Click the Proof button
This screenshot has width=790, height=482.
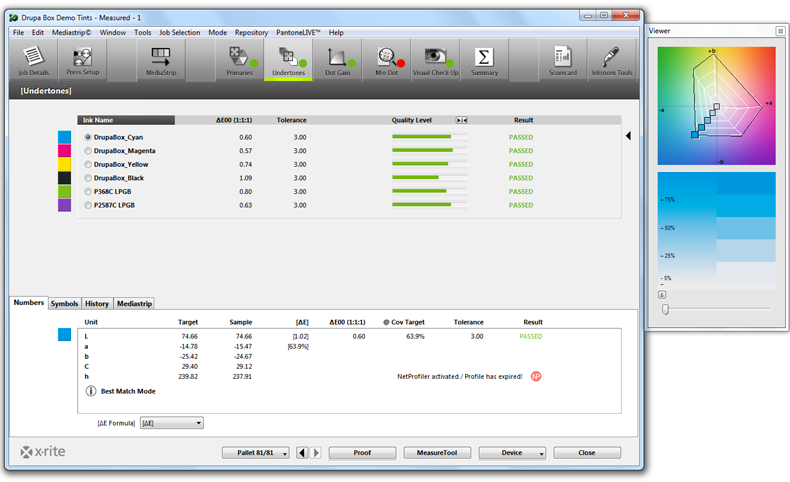point(362,453)
